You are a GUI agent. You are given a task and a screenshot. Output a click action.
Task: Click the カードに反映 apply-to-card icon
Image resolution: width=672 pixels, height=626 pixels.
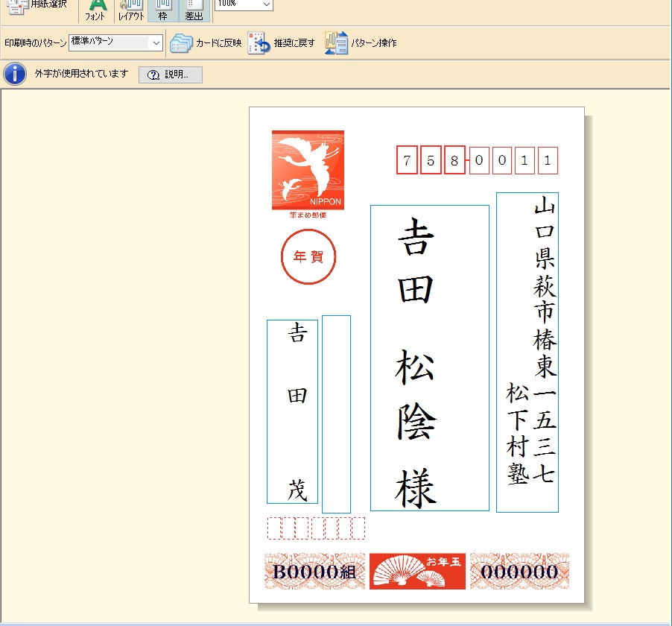tap(181, 43)
